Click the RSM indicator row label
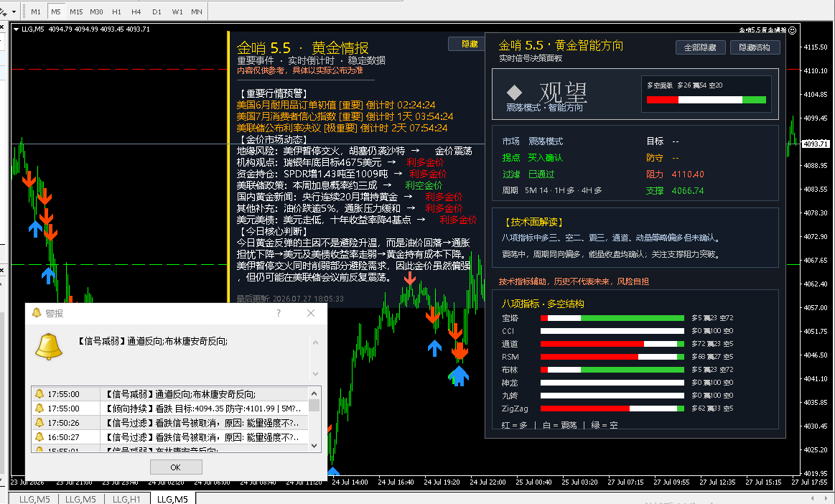Screen dimensions: 835x504 pos(510,357)
